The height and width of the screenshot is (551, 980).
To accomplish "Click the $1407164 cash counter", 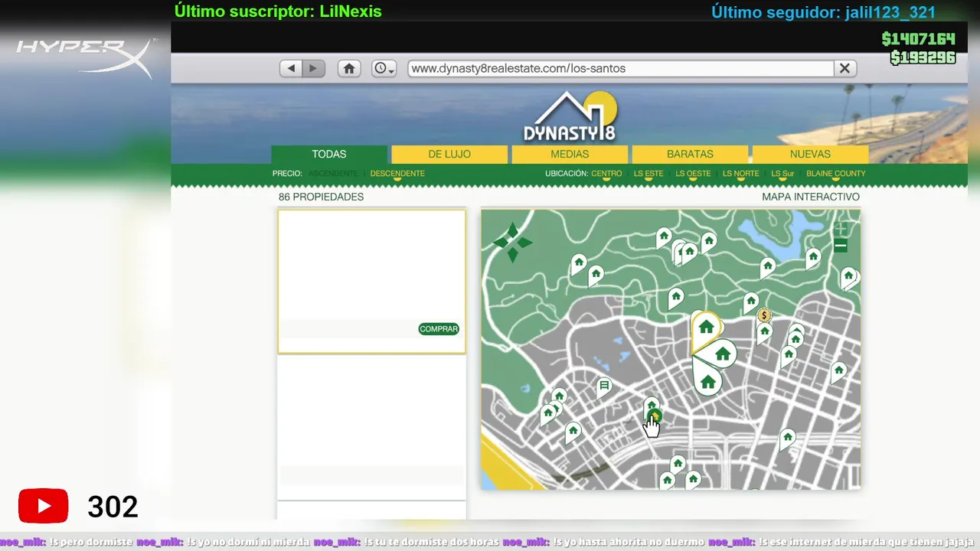I will 918,39.
